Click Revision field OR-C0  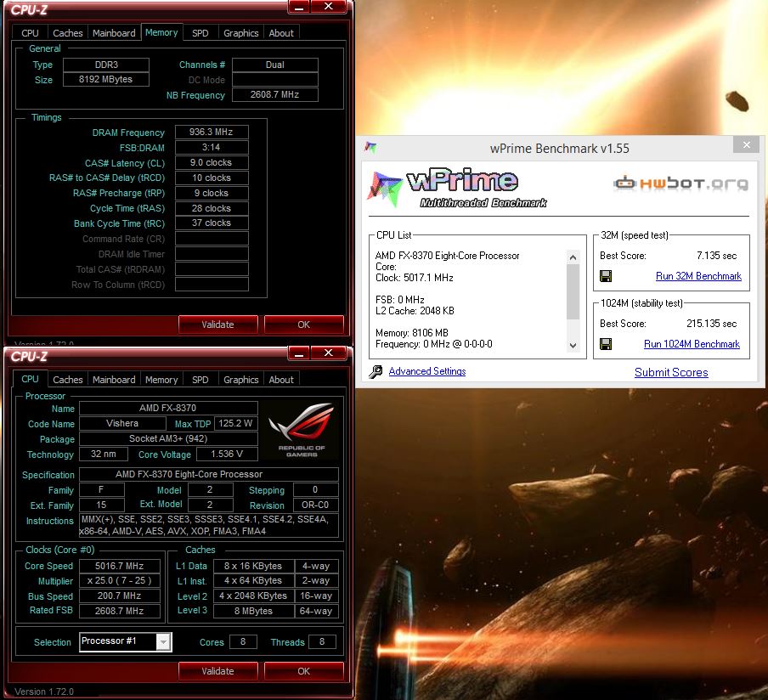coord(315,505)
